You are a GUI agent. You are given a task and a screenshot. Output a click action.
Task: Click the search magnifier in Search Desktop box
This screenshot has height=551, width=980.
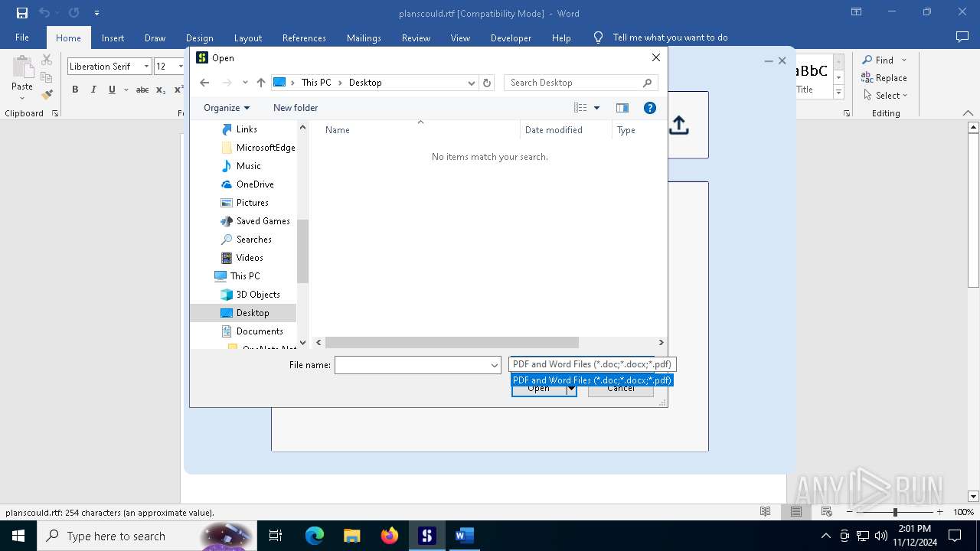647,83
